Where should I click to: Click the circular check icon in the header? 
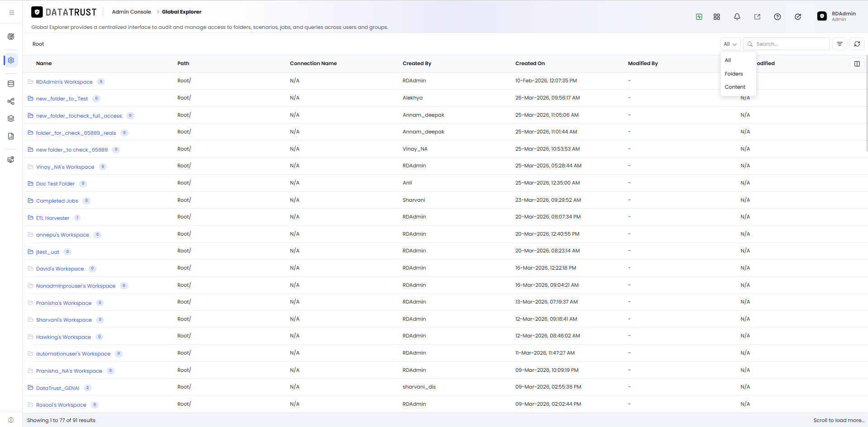coord(798,17)
